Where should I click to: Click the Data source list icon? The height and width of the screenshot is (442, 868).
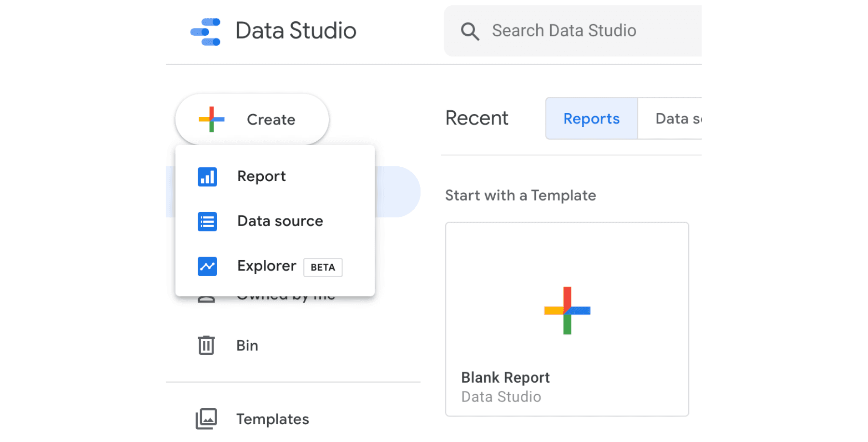[207, 222]
